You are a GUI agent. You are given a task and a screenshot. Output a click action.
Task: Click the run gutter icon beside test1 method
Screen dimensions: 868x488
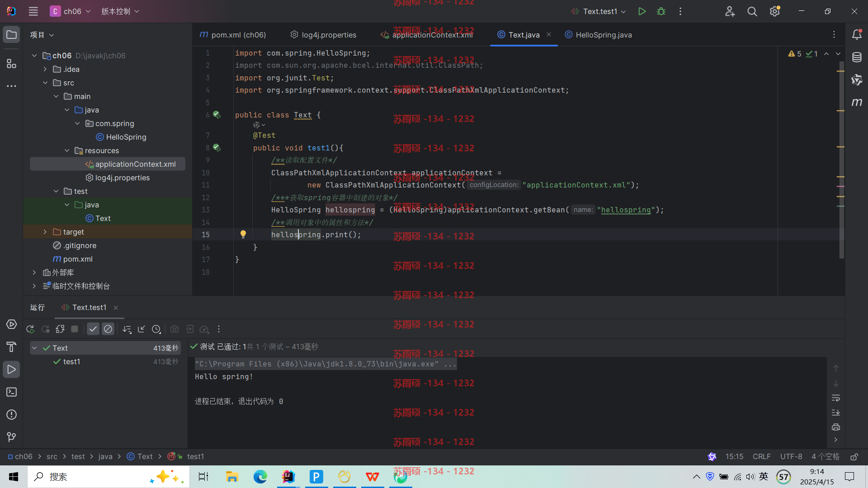click(217, 148)
